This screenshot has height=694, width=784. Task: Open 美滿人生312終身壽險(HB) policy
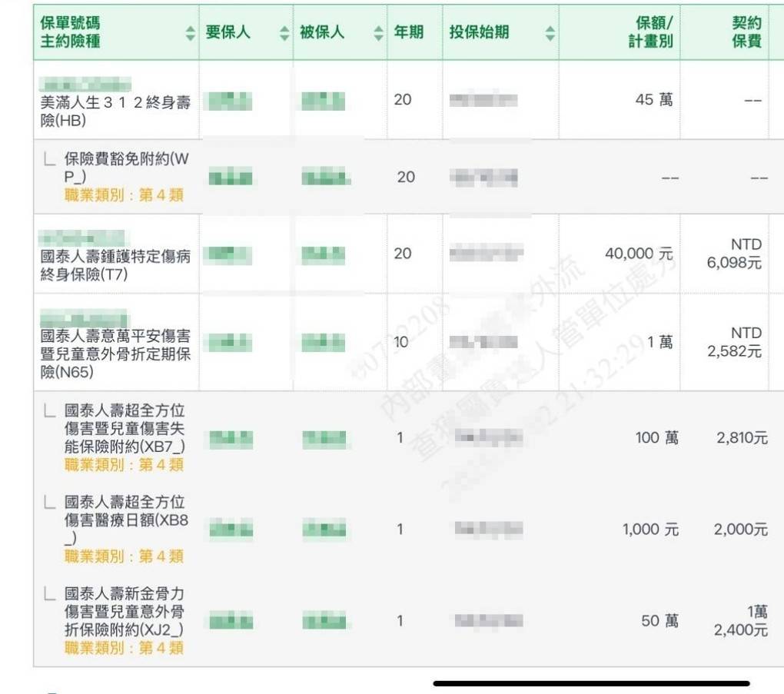(x=115, y=111)
